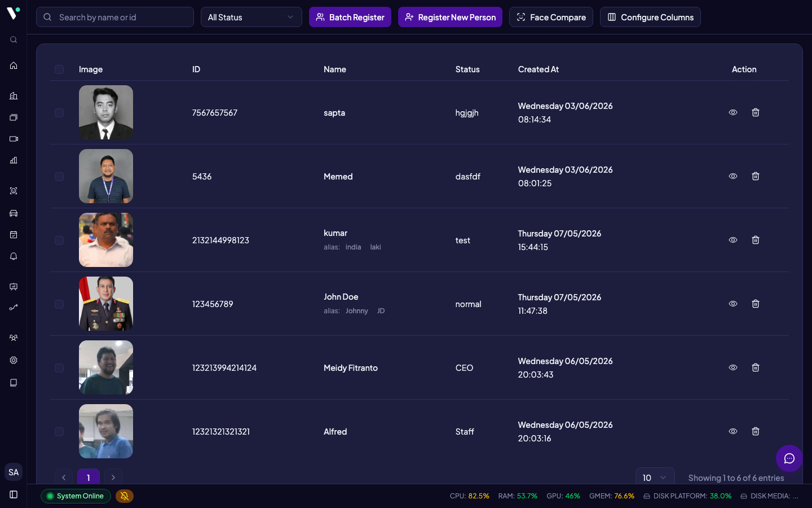
Task: Click the Name column header
Action: (x=335, y=69)
